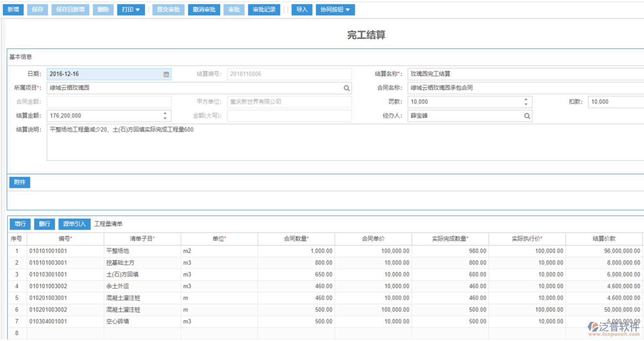Open person lookup for 经办人 field
Screen dimensions: 644x341
527,116
